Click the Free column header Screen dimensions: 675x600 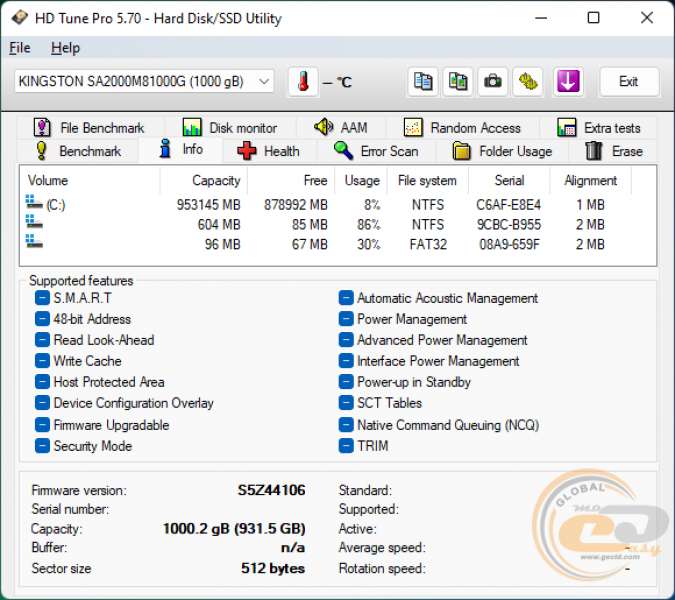(x=291, y=180)
